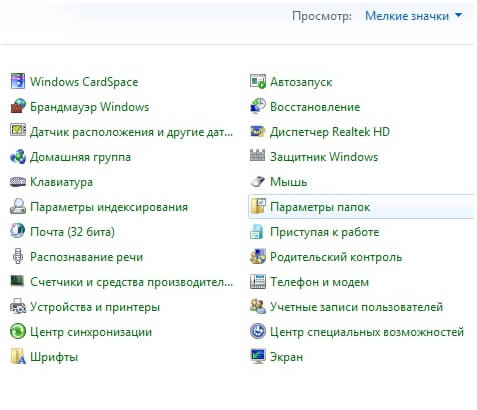
Task: Open the Восстановление link
Action: point(315,107)
